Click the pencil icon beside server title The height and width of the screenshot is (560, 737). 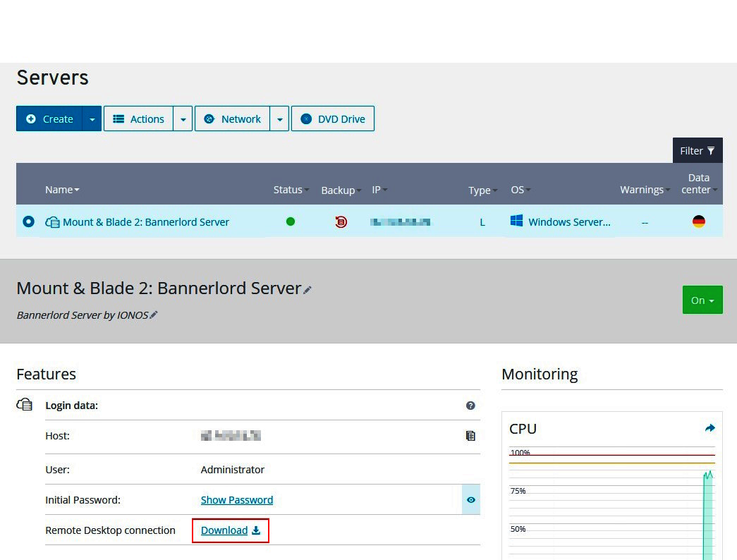307,290
